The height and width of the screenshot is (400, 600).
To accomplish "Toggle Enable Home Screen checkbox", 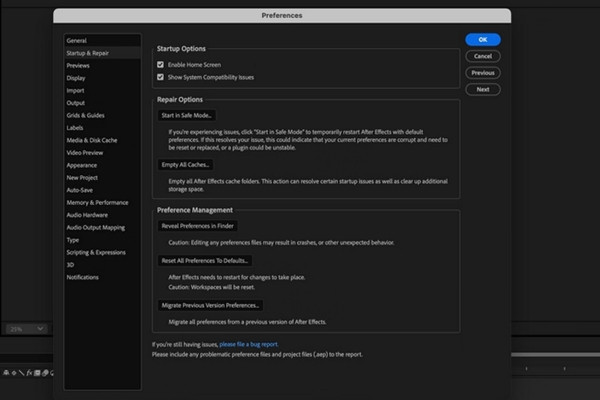I will coord(160,65).
